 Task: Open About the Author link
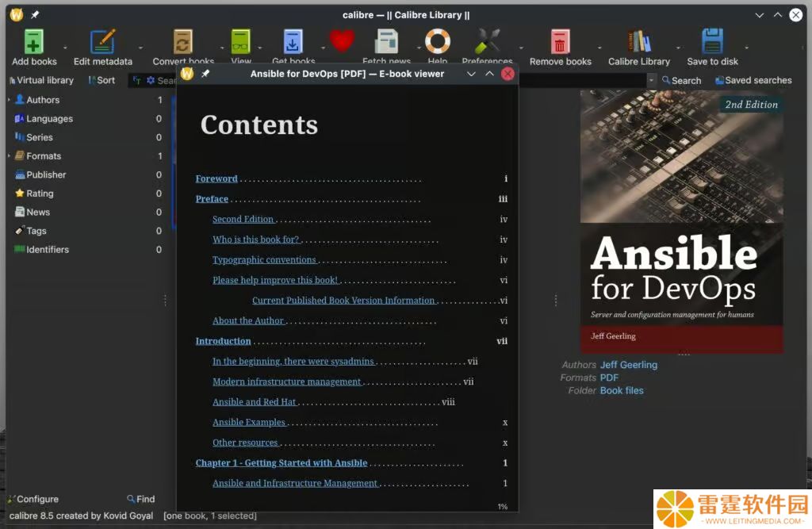coord(248,320)
